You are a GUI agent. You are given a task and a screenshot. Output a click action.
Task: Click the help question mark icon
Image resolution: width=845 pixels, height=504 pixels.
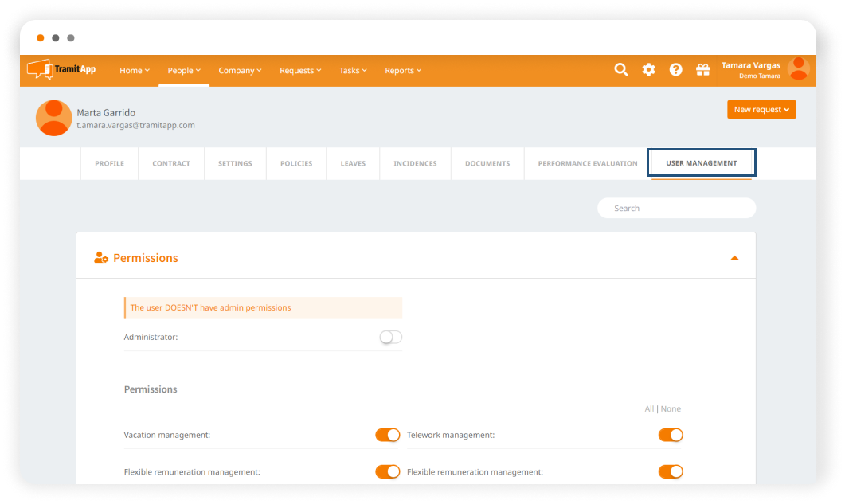point(675,70)
